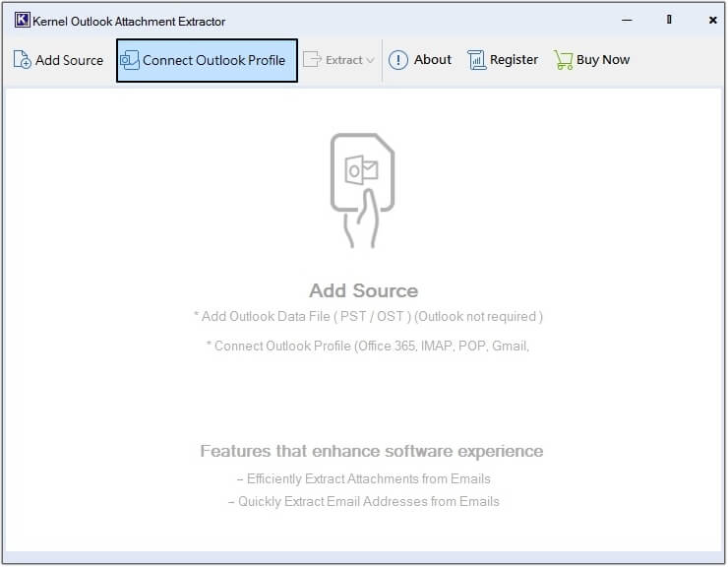This screenshot has width=728, height=567.
Task: Click the central Add Source heading
Action: [x=364, y=290]
